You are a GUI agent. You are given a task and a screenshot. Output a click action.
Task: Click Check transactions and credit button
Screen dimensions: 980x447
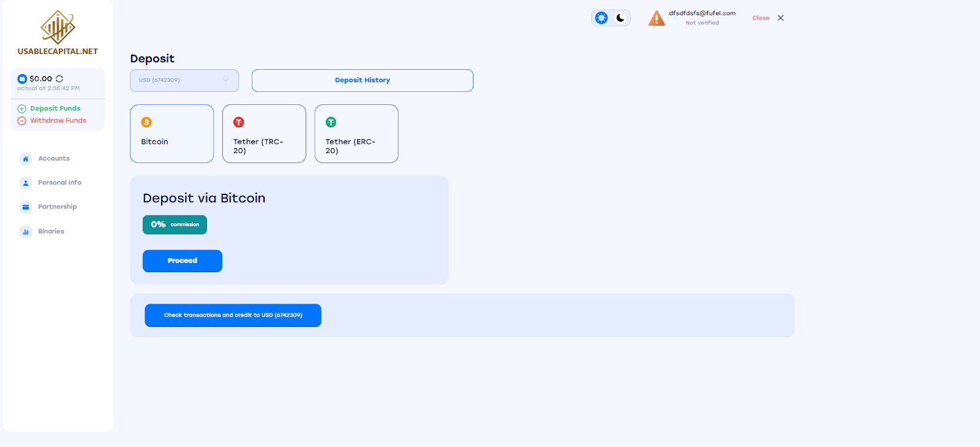(x=233, y=315)
